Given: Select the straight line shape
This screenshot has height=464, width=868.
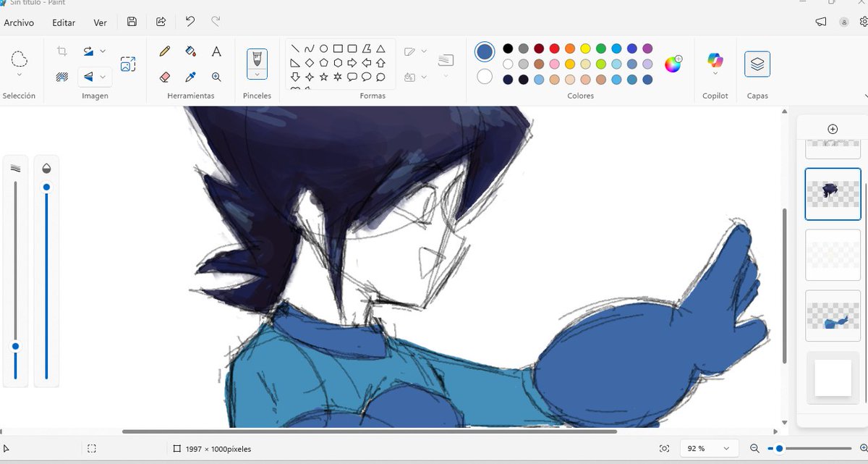Looking at the screenshot, I should point(295,49).
